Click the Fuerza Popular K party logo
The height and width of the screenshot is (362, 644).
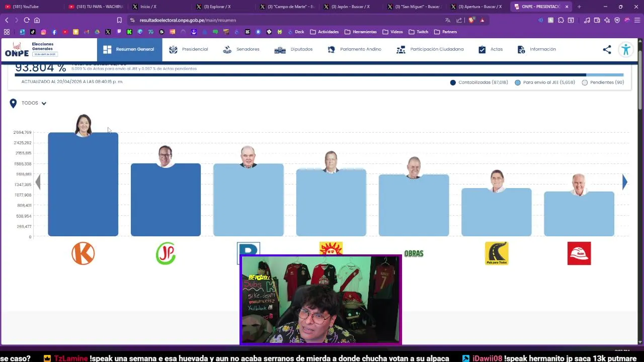pyautogui.click(x=83, y=253)
